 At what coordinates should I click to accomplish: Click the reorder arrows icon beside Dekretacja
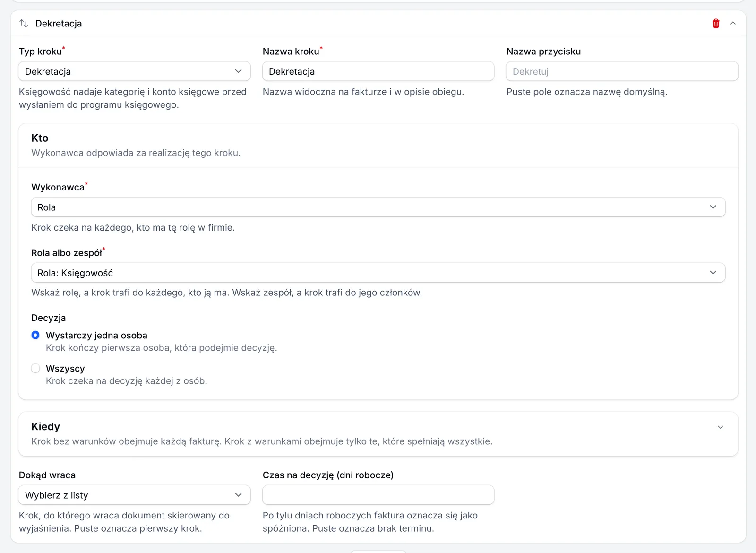click(x=24, y=24)
